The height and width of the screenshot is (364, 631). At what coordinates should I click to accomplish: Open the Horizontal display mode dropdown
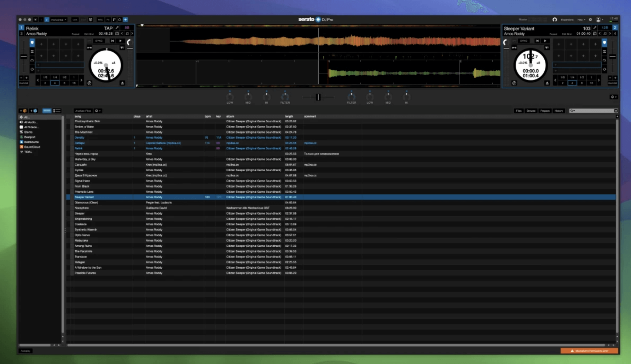[x=58, y=20]
